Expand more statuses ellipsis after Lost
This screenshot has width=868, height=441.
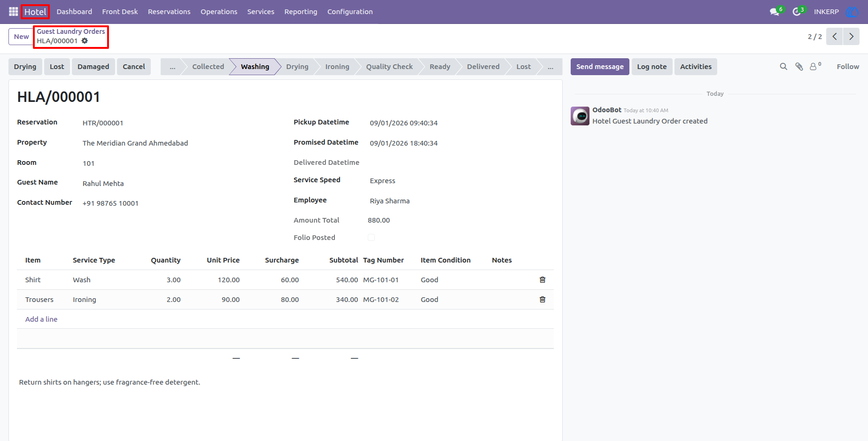point(550,67)
